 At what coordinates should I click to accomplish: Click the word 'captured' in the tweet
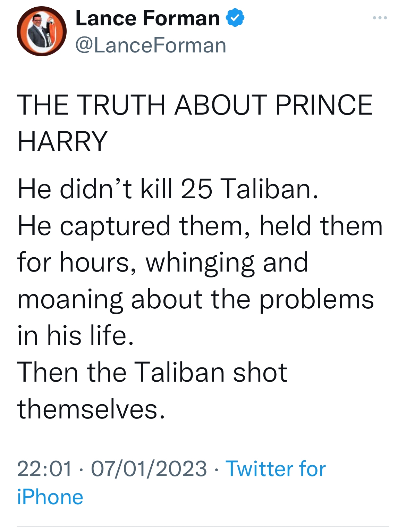coord(115,226)
